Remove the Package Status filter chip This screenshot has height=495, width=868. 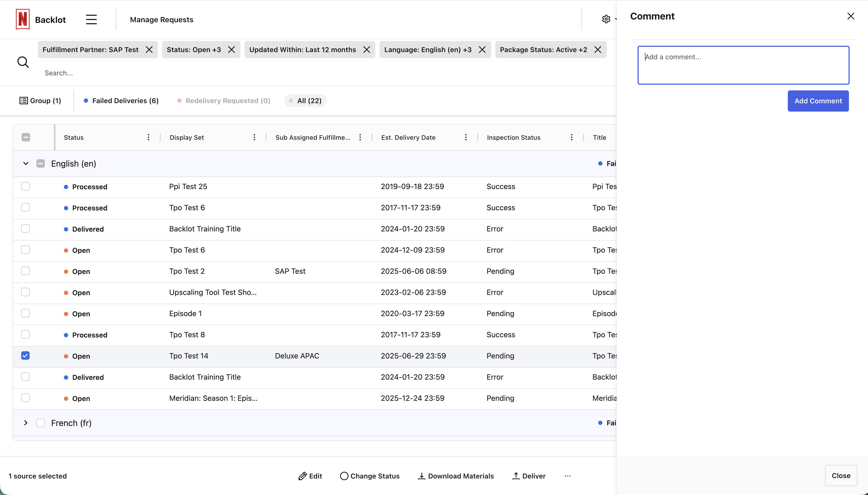[598, 50]
